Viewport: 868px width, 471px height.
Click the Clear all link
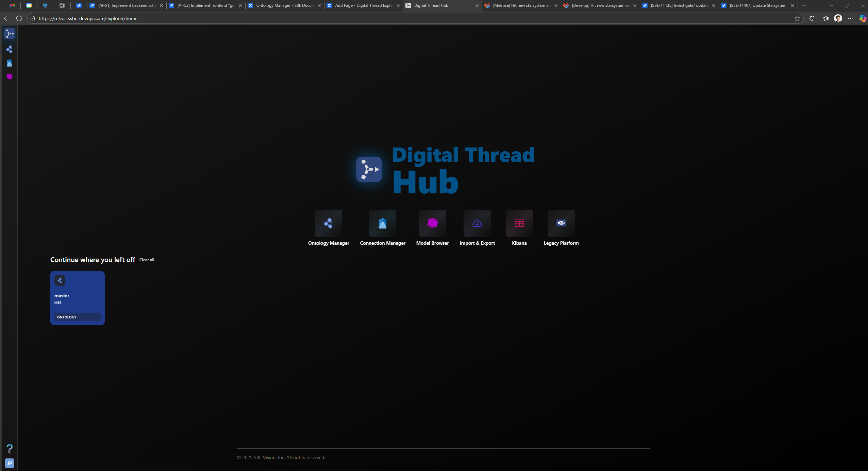click(147, 260)
